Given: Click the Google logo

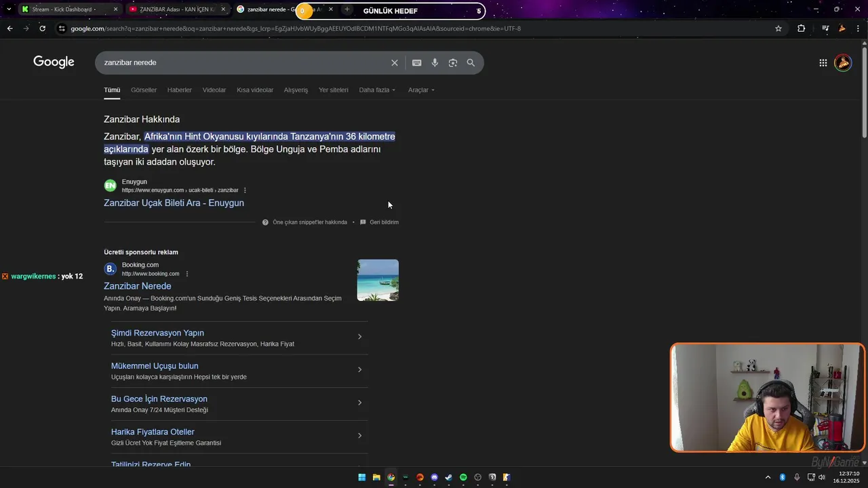Looking at the screenshot, I should pyautogui.click(x=54, y=62).
